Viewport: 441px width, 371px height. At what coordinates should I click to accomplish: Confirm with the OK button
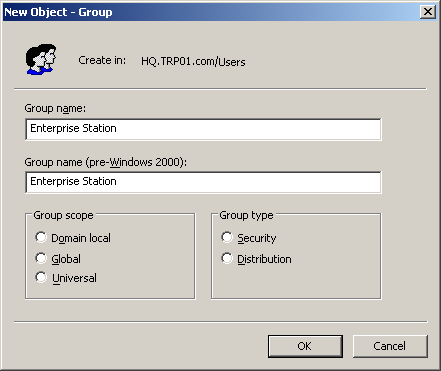305,346
